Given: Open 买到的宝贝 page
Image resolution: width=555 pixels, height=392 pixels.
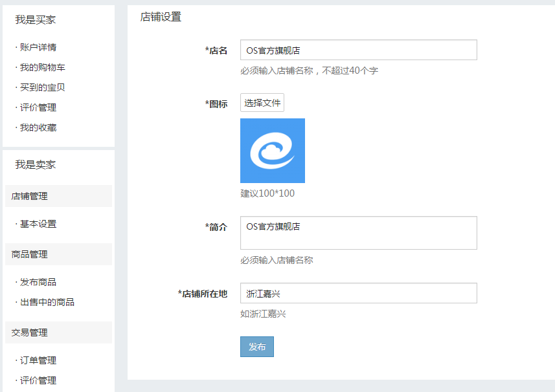Looking at the screenshot, I should tap(43, 87).
